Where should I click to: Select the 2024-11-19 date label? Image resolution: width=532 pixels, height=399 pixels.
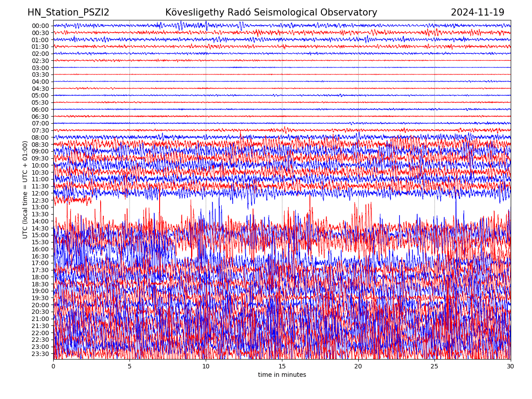click(x=477, y=12)
